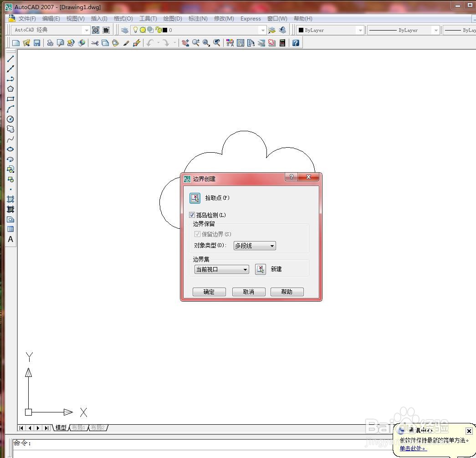Open the QuickCalc calculator

pyautogui.click(x=282, y=43)
